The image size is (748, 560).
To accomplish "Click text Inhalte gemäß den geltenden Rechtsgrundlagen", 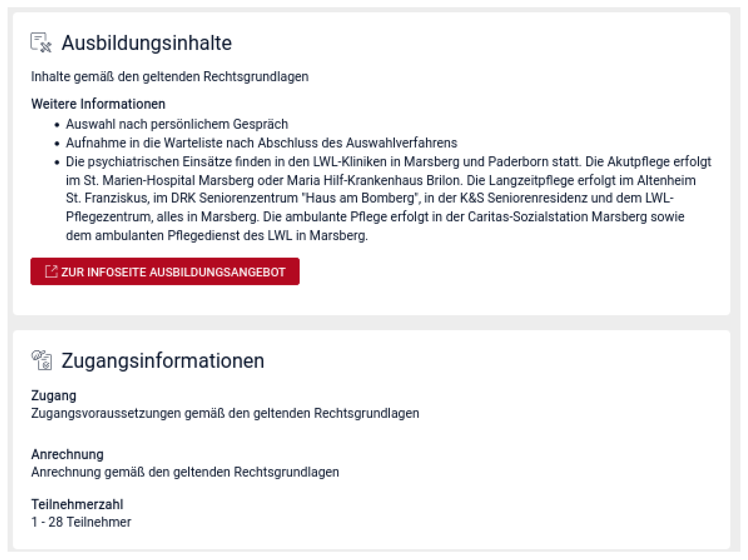I will 170,77.
